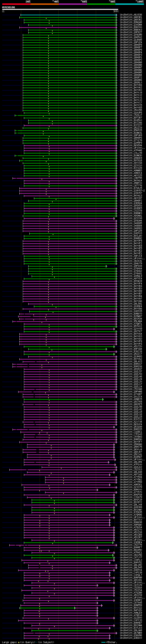Select hit label UniRef100_Q9LJ44
The height and width of the screenshot is (644, 146).
[131, 505]
